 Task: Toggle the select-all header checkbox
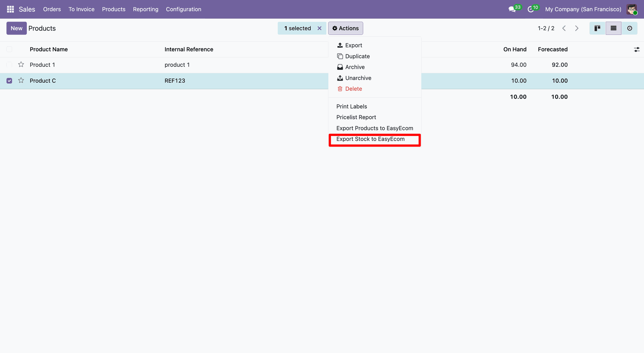[x=9, y=49]
